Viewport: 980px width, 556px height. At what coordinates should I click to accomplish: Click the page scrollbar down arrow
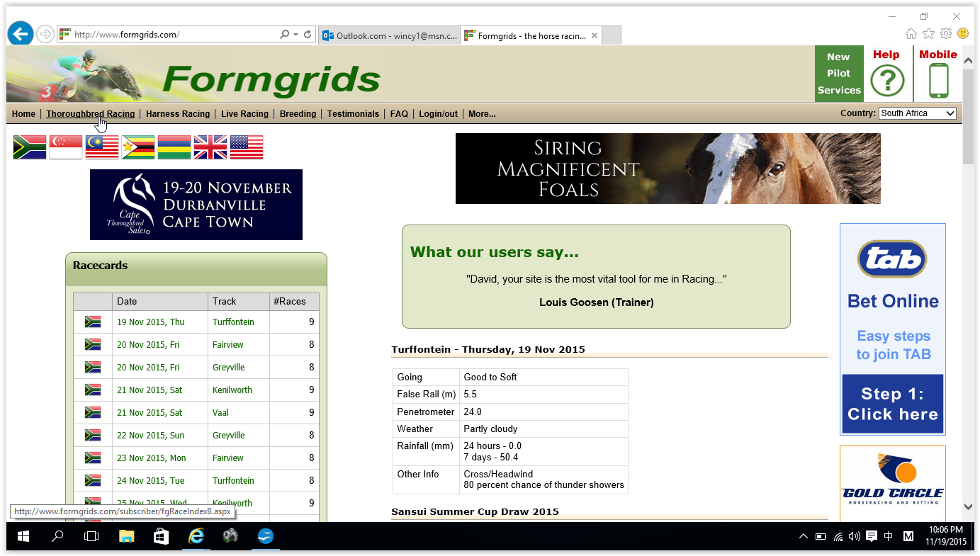pos(968,506)
